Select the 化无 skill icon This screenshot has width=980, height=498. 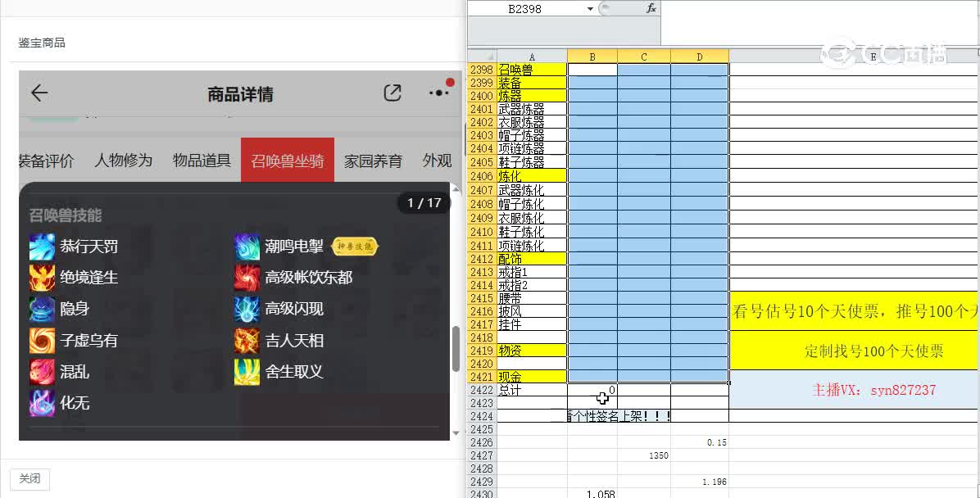coord(42,403)
